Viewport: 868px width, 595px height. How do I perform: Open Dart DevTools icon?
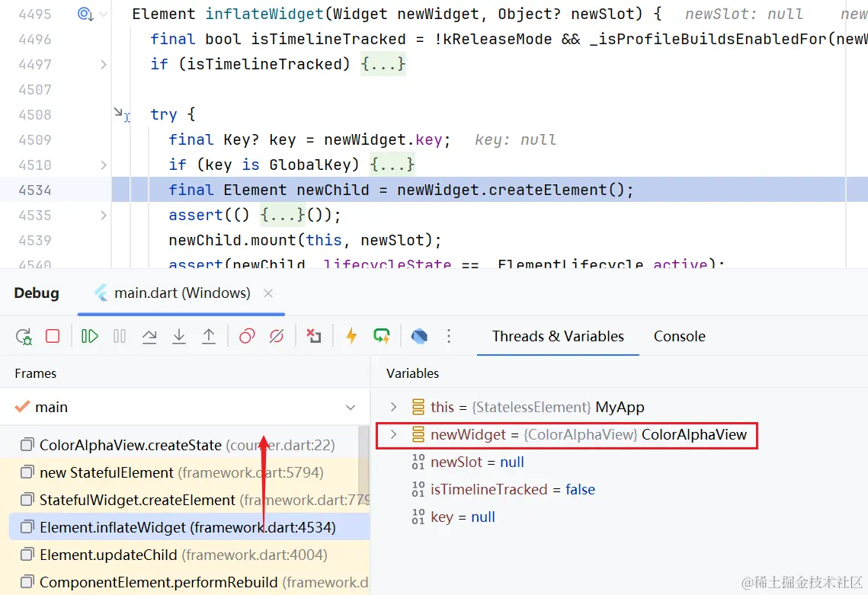(419, 336)
